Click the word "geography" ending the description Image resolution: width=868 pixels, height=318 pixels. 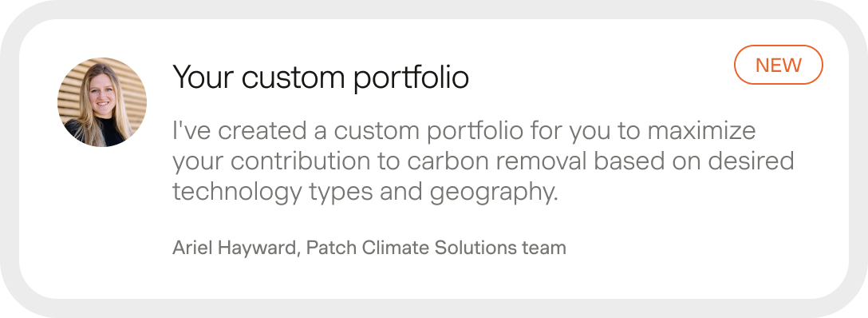tap(488, 193)
